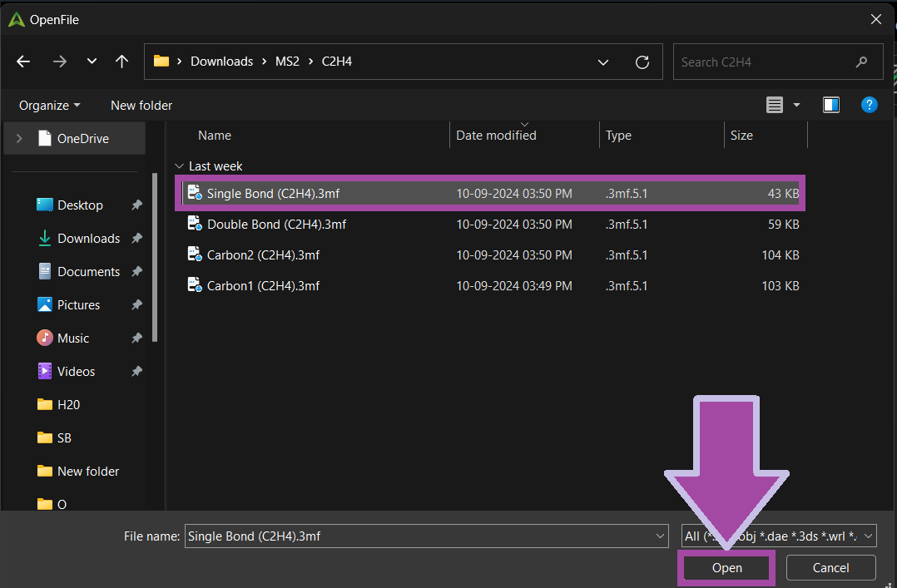Click the Open button

tap(726, 568)
